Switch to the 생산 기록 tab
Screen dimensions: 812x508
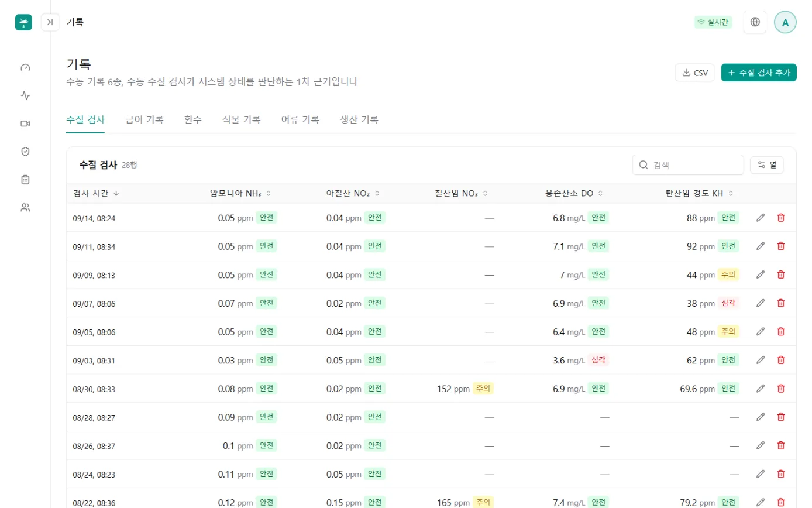(x=360, y=120)
